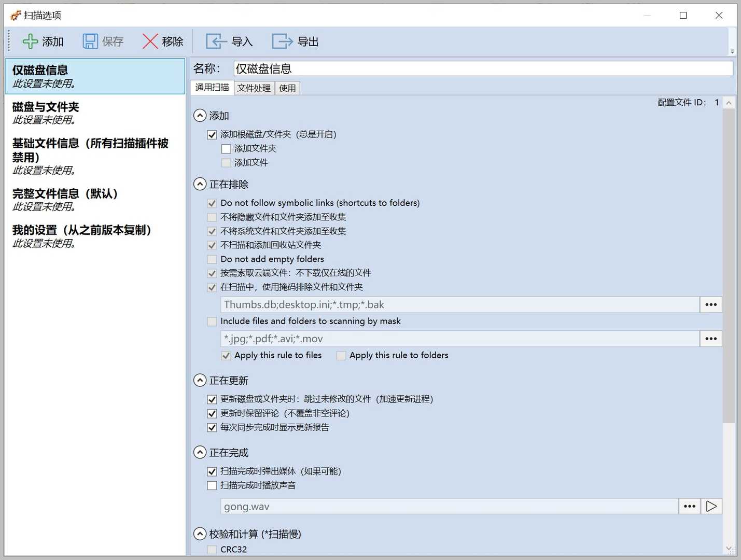The image size is (741, 560).
Task: Click the application icon in the title bar
Action: pyautogui.click(x=15, y=15)
